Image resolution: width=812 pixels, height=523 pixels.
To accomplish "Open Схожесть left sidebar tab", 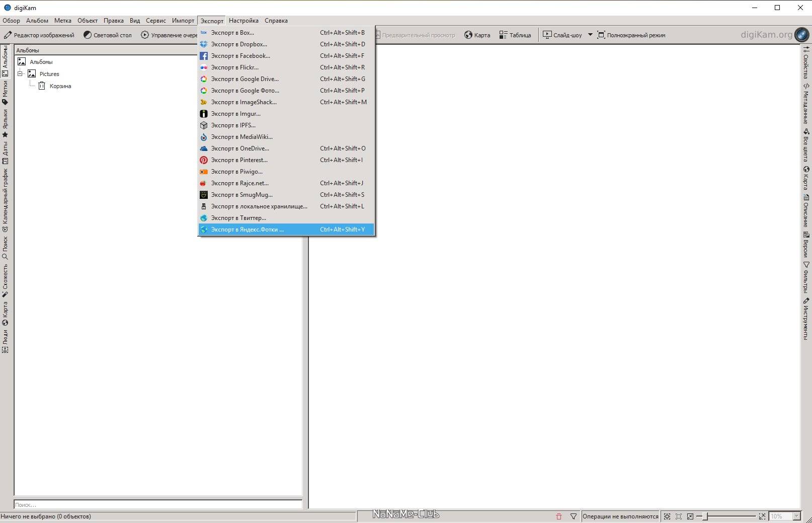I will [5, 280].
